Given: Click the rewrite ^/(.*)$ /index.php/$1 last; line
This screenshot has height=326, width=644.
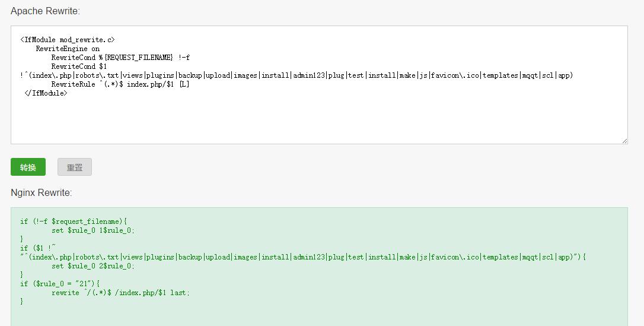Looking at the screenshot, I should point(121,293).
